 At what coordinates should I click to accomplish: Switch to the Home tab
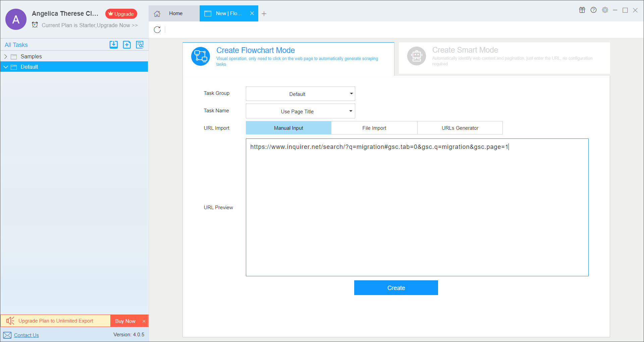pos(174,13)
